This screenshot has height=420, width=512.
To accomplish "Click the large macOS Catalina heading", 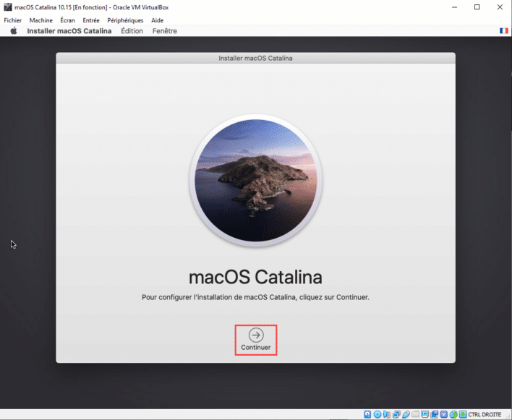I will (x=256, y=278).
